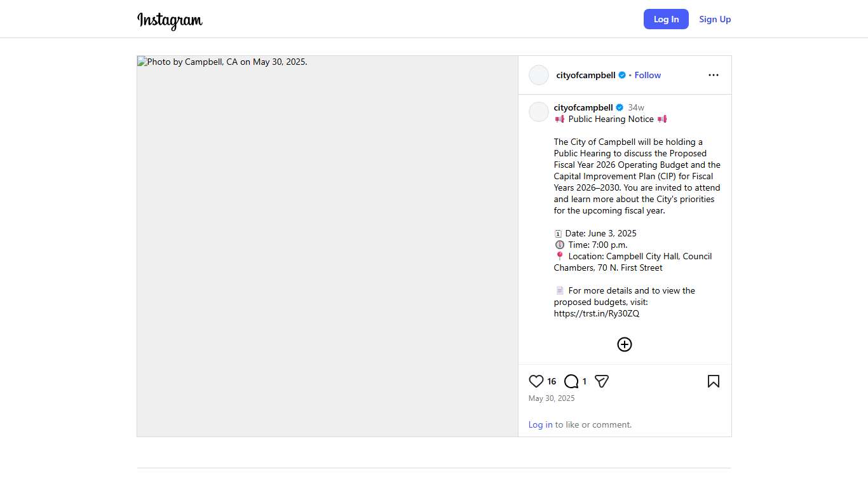
Task: Follow the cityofcampbell account
Action: [x=648, y=75]
